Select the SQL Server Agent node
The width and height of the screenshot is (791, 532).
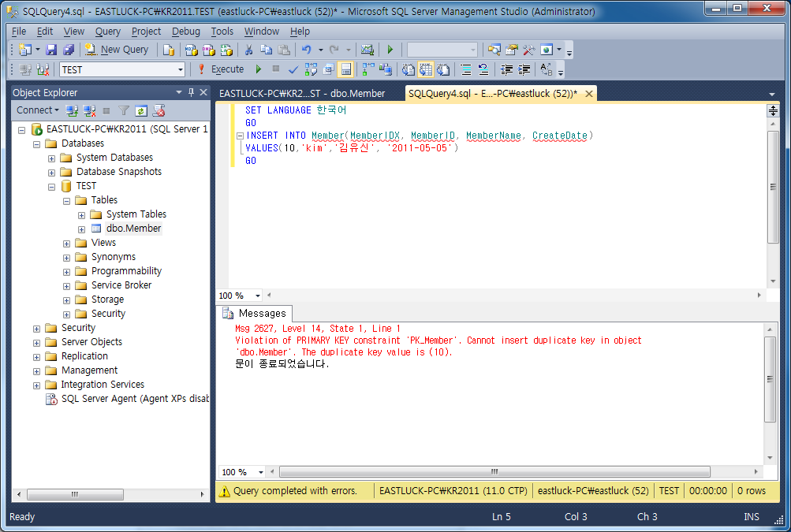pyautogui.click(x=135, y=398)
